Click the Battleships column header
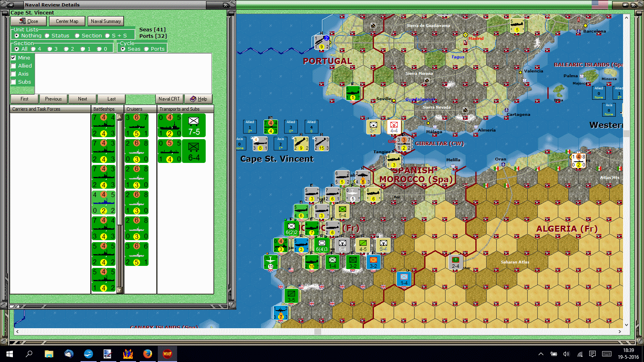Screen dimensions: 644x362 click(x=108, y=109)
